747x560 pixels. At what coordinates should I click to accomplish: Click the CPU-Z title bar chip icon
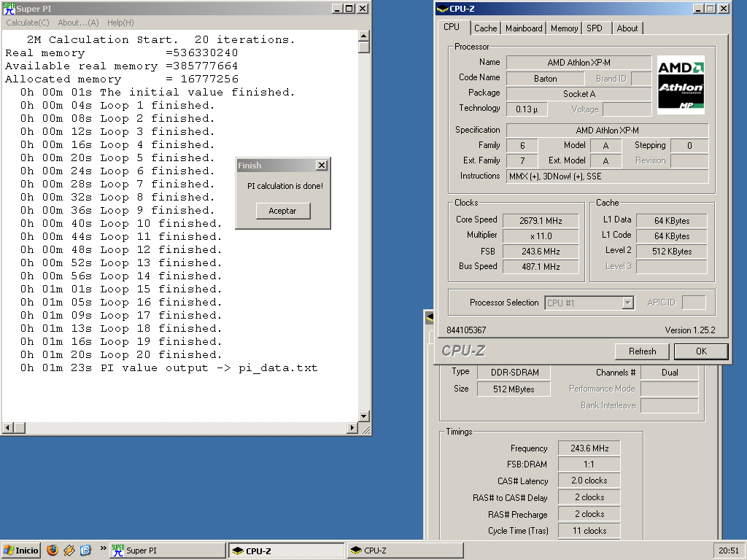(x=443, y=9)
